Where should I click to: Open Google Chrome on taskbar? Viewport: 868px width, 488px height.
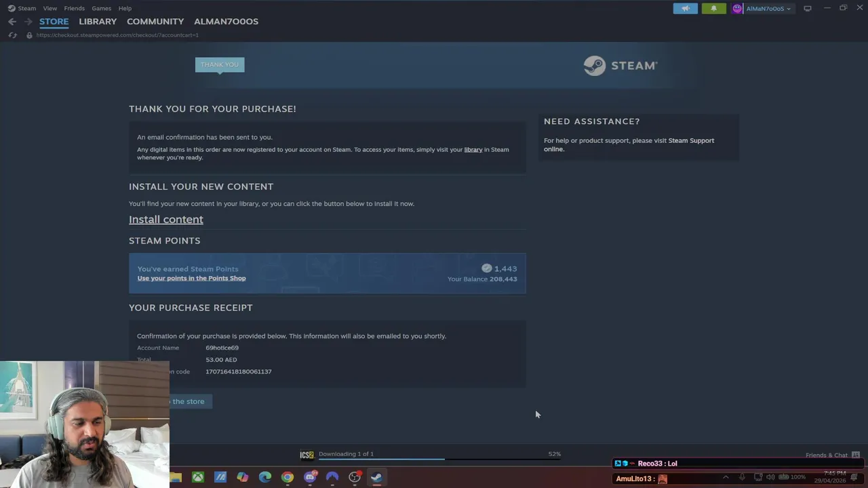[x=288, y=477]
